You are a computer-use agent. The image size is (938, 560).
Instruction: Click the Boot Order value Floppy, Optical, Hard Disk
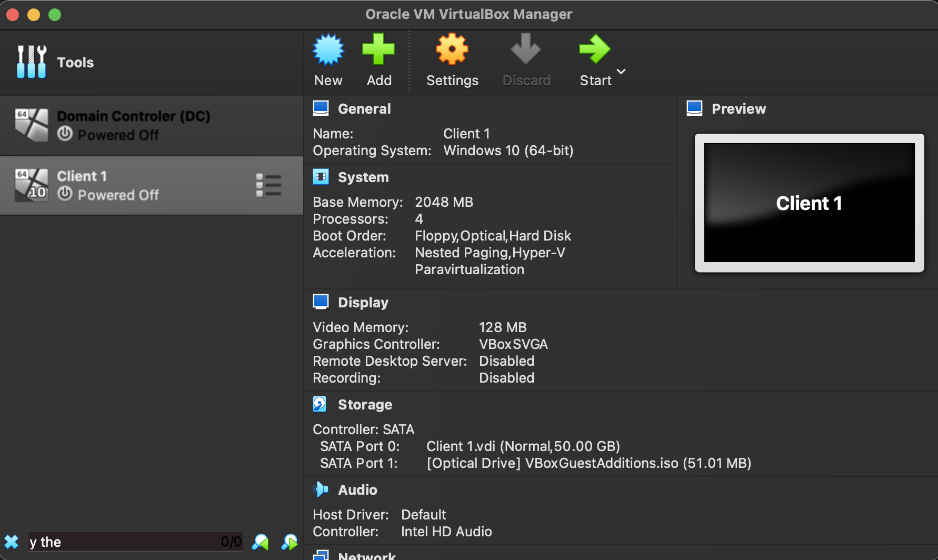[493, 236]
